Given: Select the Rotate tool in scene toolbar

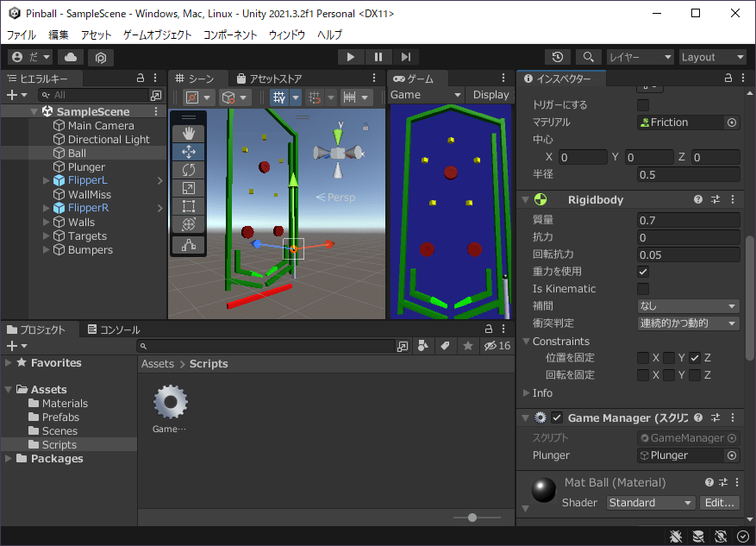Looking at the screenshot, I should tap(189, 170).
